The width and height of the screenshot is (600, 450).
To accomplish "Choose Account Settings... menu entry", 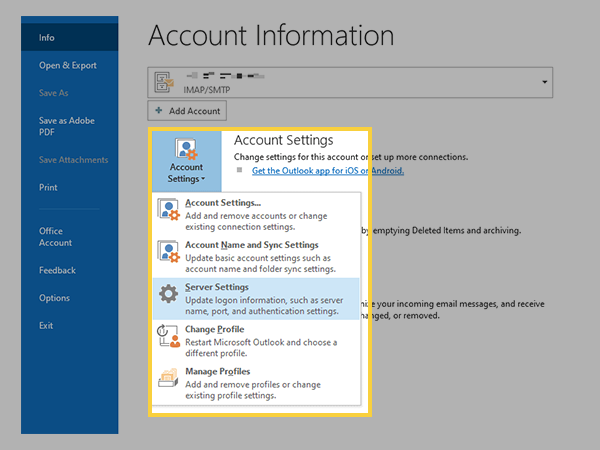I will pos(256,214).
